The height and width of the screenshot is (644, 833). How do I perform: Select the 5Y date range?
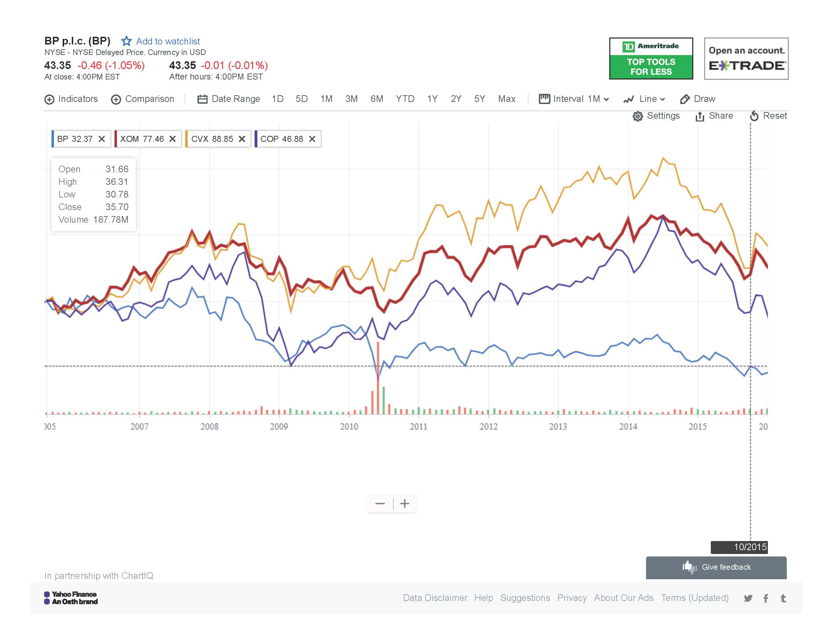pyautogui.click(x=479, y=99)
